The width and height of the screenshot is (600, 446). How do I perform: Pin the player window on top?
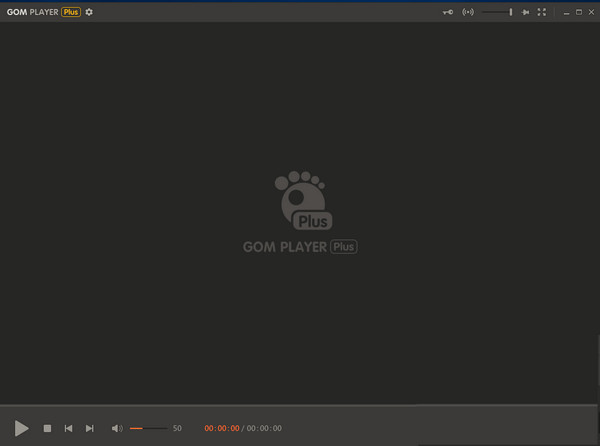tap(525, 12)
